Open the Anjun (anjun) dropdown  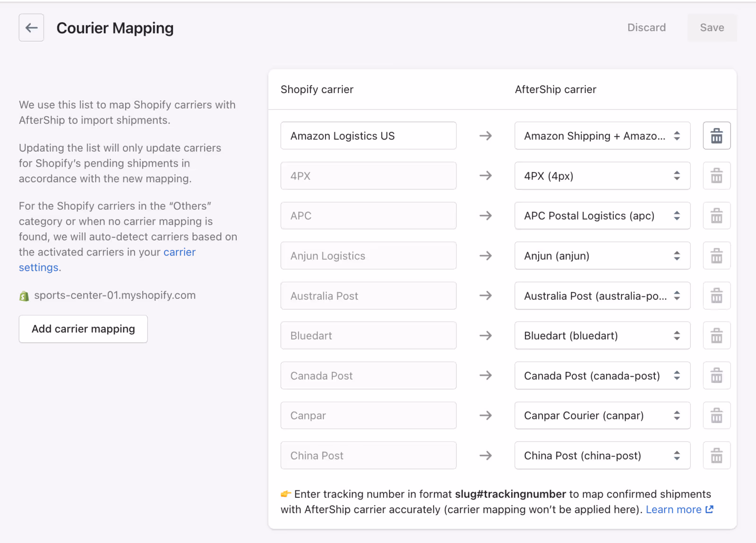click(602, 256)
